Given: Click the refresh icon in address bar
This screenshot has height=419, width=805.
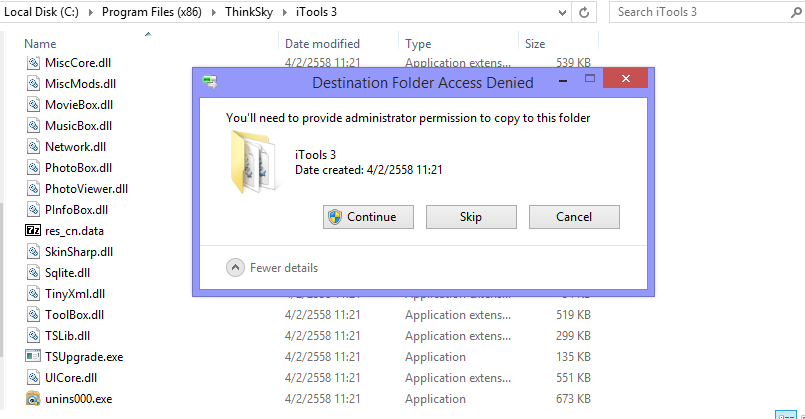Looking at the screenshot, I should (x=584, y=12).
